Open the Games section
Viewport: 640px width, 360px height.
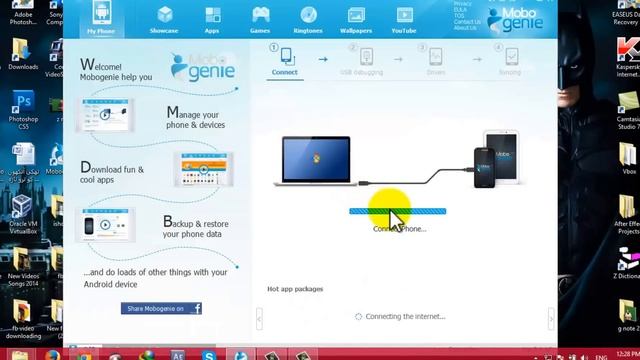(260, 19)
